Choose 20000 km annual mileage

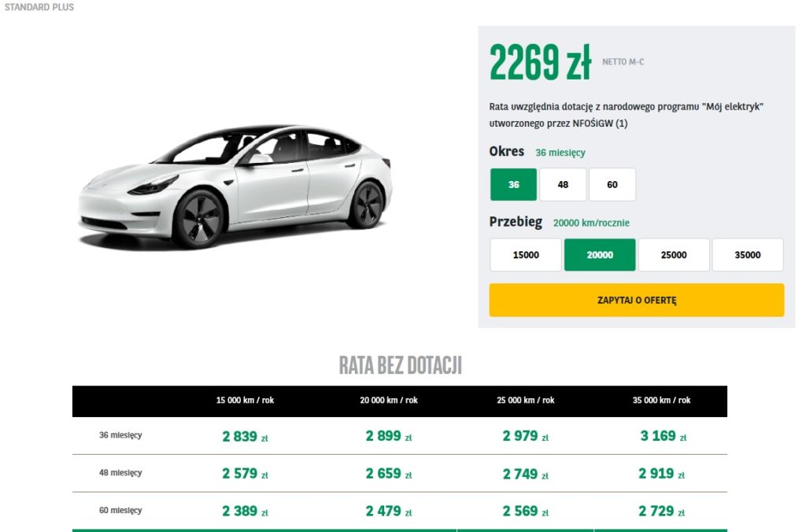pos(600,255)
